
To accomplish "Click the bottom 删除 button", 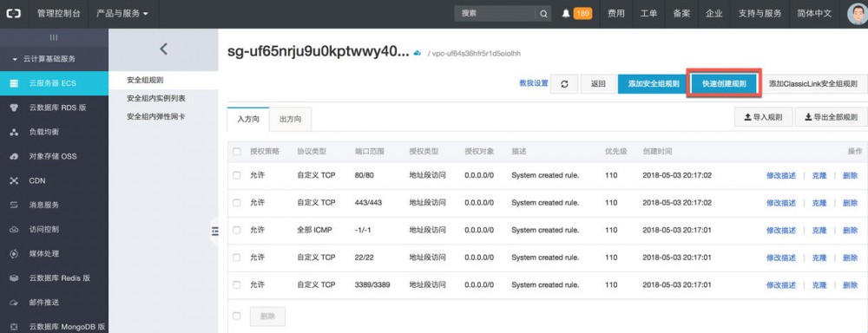I will point(267,317).
